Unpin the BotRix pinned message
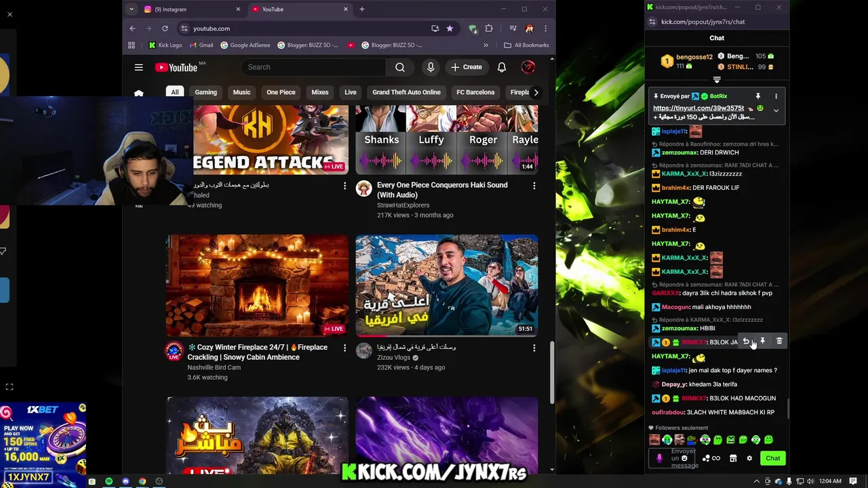This screenshot has height=488, width=868. [758, 96]
